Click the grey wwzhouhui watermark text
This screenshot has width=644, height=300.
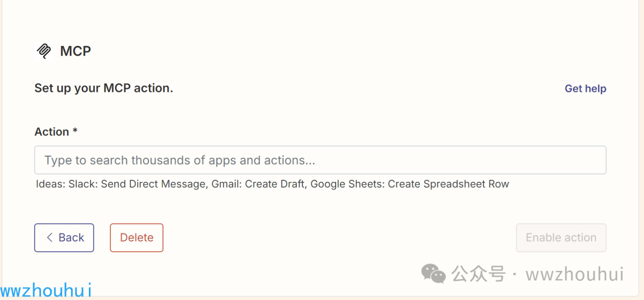575,274
